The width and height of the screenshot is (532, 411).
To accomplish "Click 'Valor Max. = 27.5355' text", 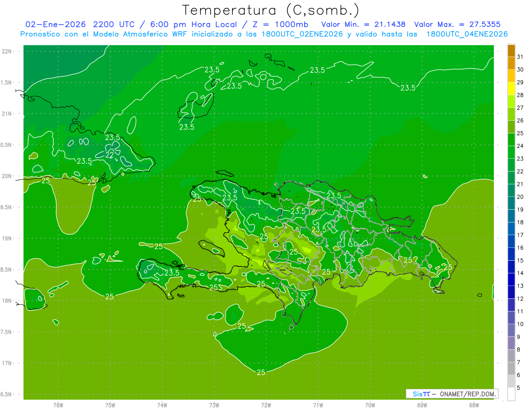I will [457, 24].
